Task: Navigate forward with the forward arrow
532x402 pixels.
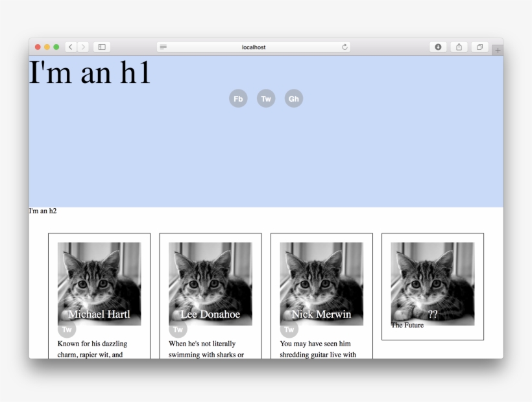Action: (83, 47)
